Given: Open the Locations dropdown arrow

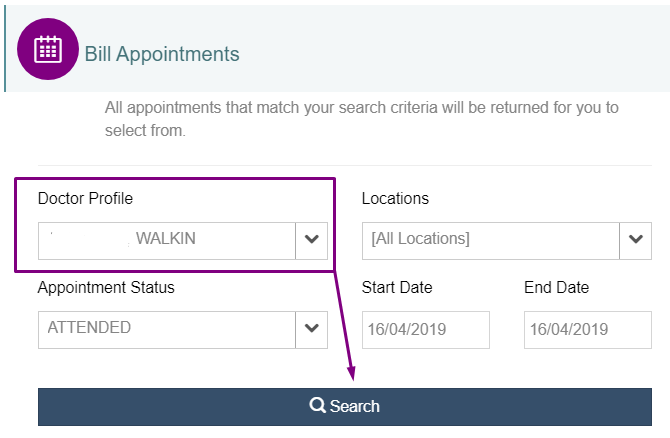Looking at the screenshot, I should tap(635, 240).
